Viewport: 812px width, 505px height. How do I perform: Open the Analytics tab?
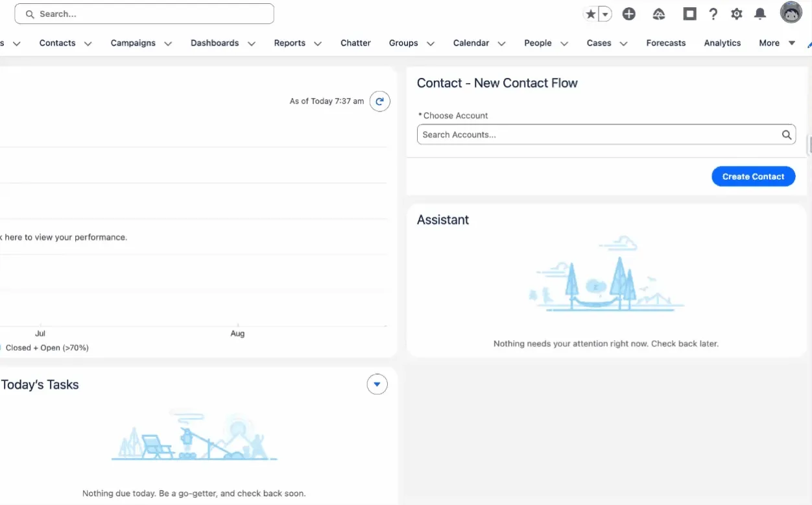[722, 43]
